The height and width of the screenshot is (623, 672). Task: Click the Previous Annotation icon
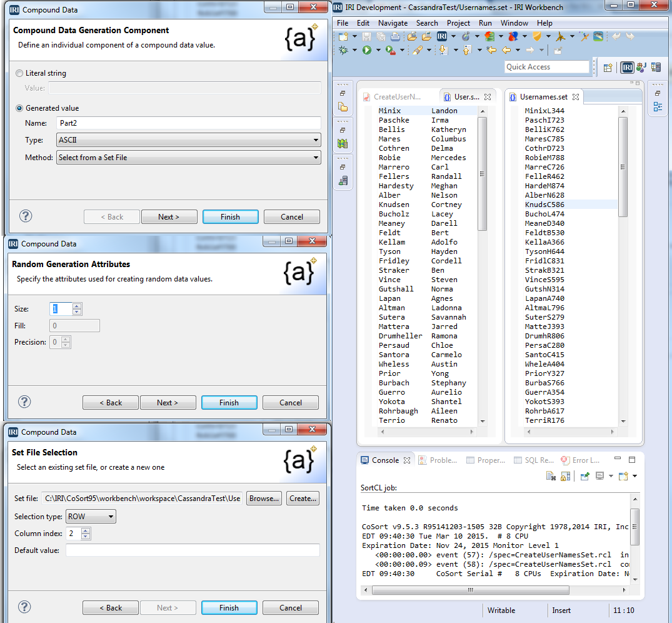pos(467,50)
